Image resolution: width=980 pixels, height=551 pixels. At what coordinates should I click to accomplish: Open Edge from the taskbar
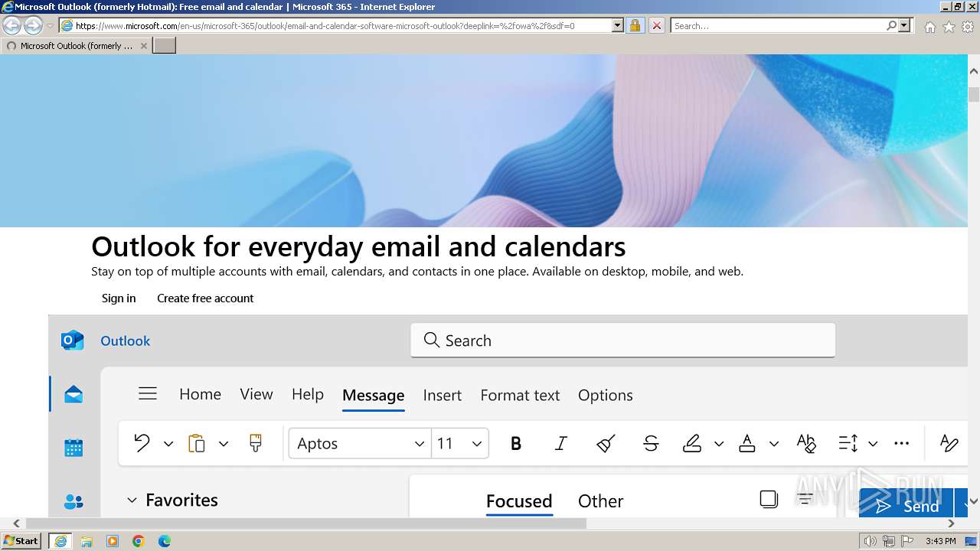coord(165,541)
